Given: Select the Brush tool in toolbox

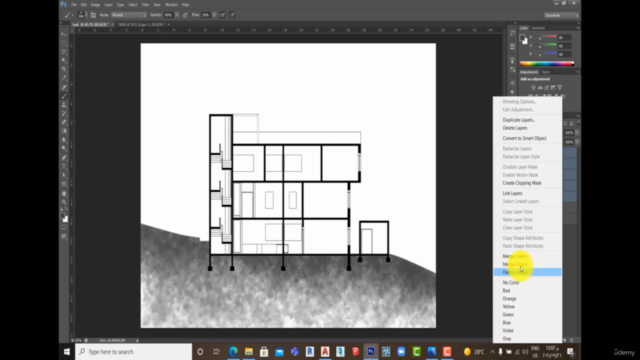Looking at the screenshot, I should [x=64, y=96].
